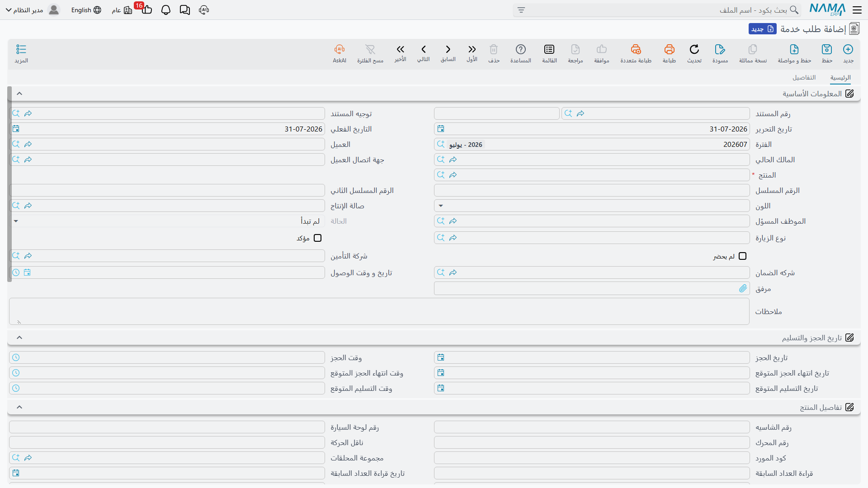
Task: Open the الحالة (Status) dropdown showing لم تبدأ
Action: tap(16, 221)
